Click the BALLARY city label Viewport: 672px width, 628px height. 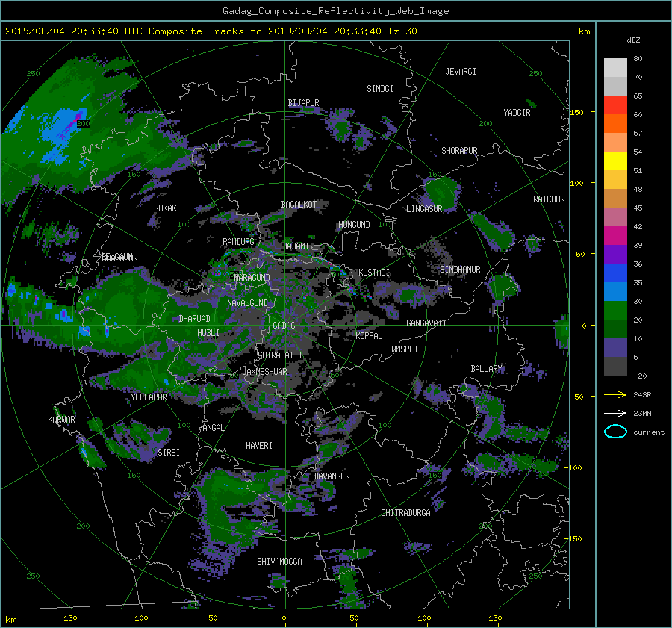tap(486, 369)
